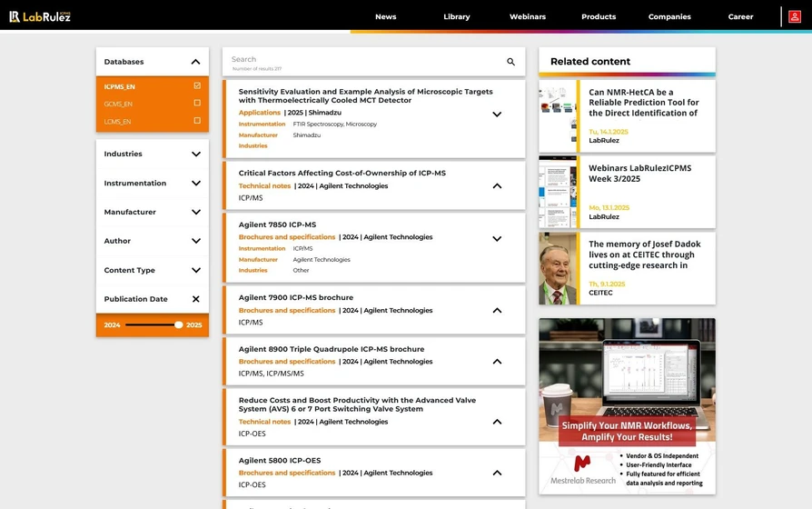Click the publication date slider handle

(178, 325)
